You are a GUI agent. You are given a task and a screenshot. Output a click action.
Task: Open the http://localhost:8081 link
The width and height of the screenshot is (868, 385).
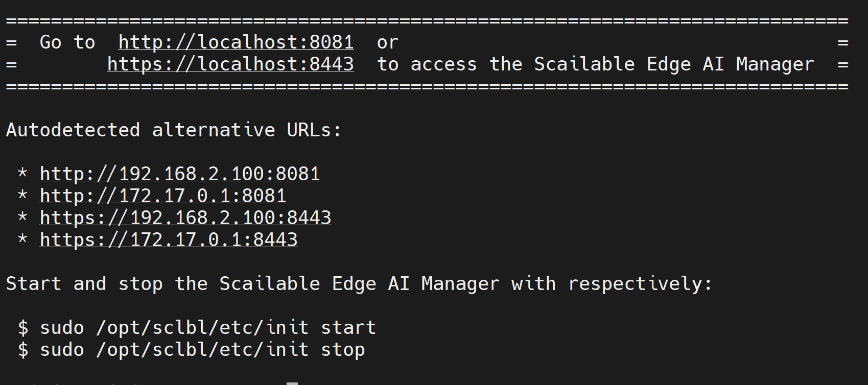click(236, 42)
